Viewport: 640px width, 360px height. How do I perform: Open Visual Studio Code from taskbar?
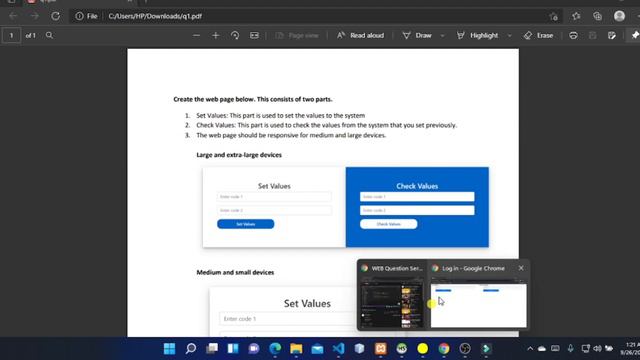pyautogui.click(x=338, y=349)
